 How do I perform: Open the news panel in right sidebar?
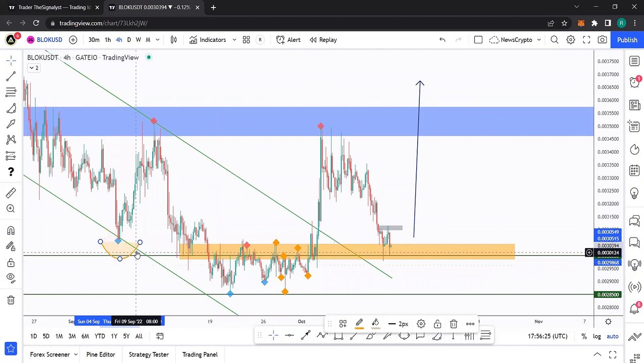pyautogui.click(x=634, y=105)
